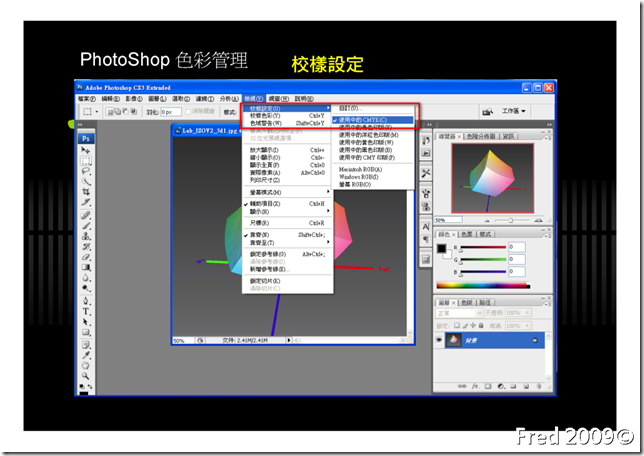Select the Lasso tool
Viewport: 644px width, 456px height.
pyautogui.click(x=86, y=171)
